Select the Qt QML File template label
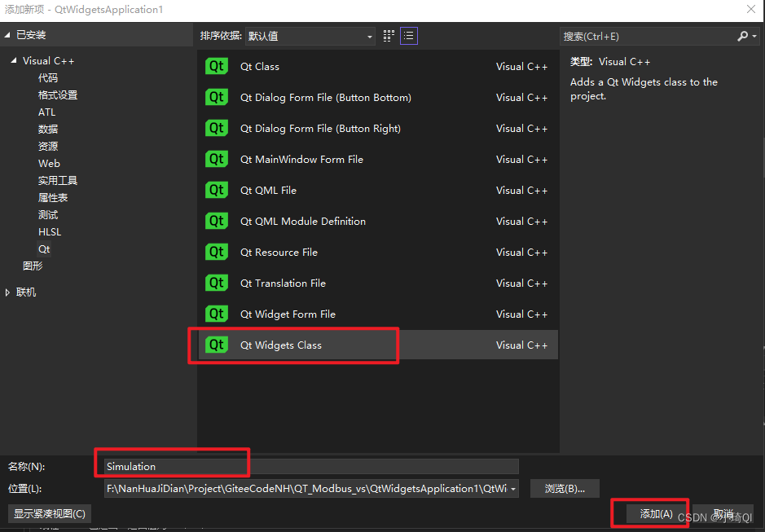This screenshot has width=765, height=532. coord(268,191)
